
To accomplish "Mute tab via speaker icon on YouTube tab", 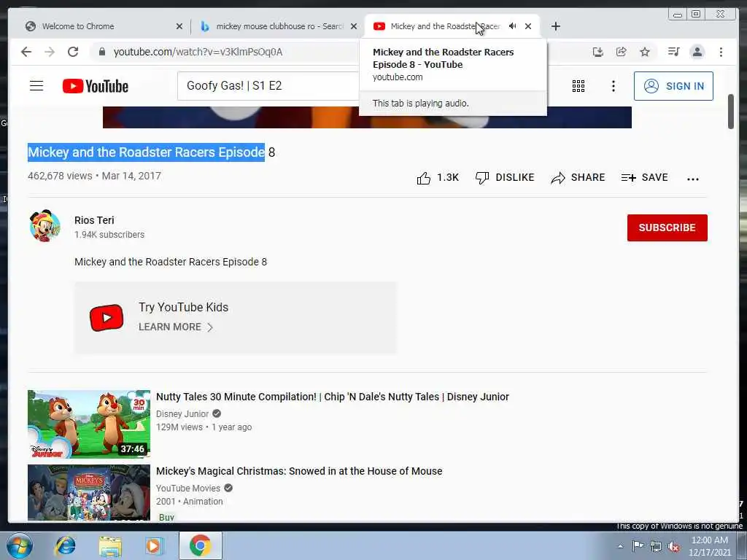I will click(x=513, y=26).
